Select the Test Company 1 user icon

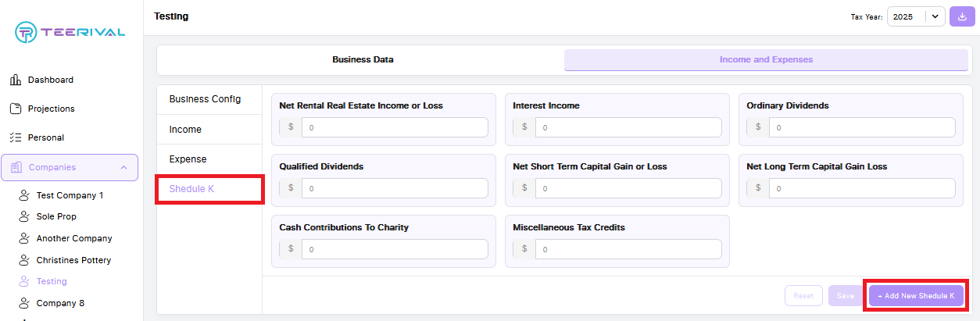[23, 195]
